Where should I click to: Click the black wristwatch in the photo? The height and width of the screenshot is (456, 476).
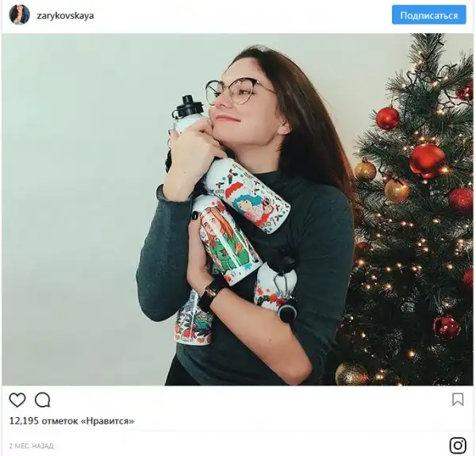point(213,294)
